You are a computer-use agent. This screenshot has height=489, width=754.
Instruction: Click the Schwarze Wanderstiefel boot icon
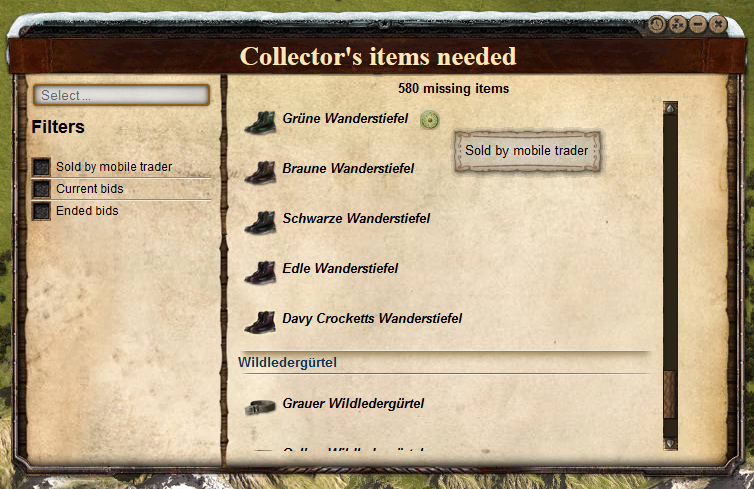260,222
